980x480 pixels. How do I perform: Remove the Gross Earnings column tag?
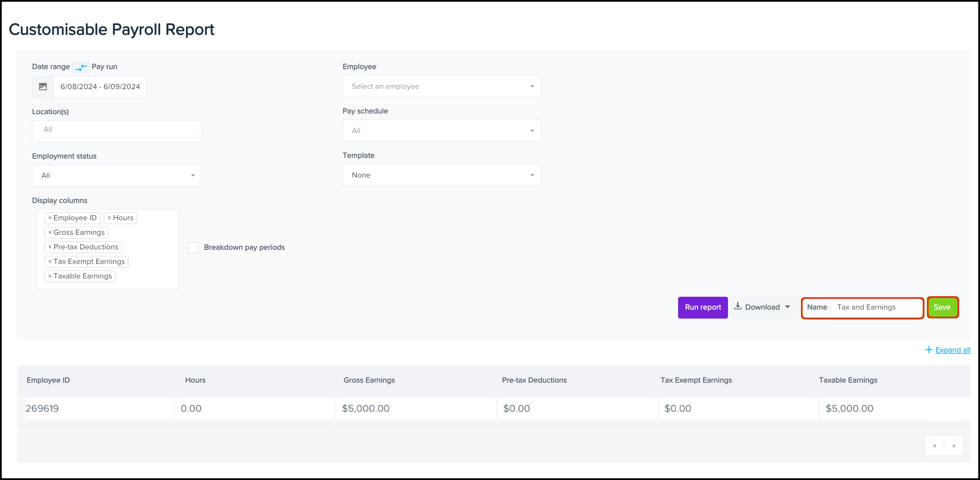(x=50, y=232)
